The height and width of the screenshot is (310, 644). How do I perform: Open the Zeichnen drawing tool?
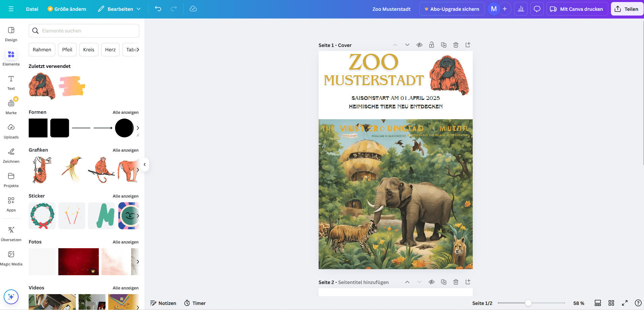(11, 155)
